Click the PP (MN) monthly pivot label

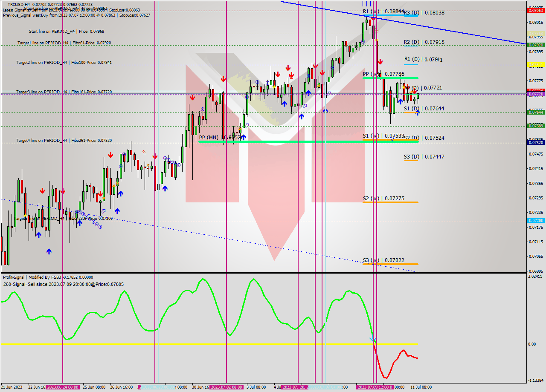tap(221, 138)
